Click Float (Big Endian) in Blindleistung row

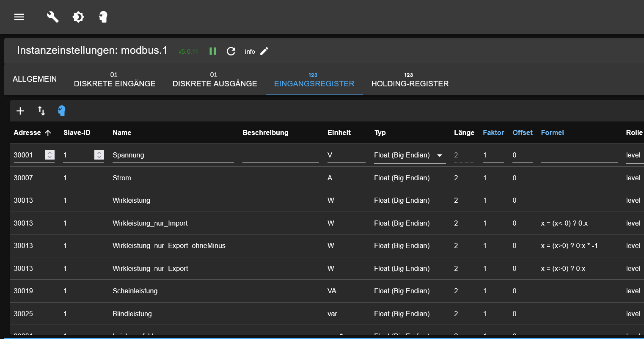(x=402, y=314)
